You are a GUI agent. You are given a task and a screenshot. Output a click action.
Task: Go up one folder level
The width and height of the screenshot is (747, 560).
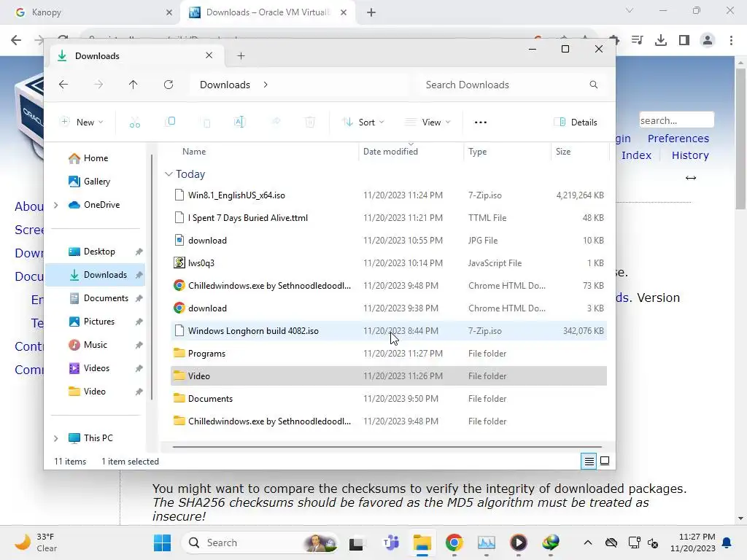tap(133, 85)
